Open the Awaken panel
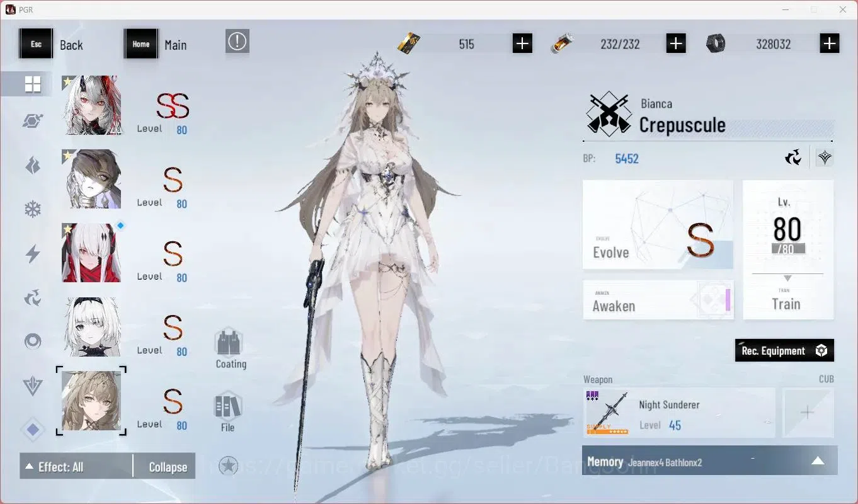This screenshot has width=858, height=504. (x=658, y=300)
